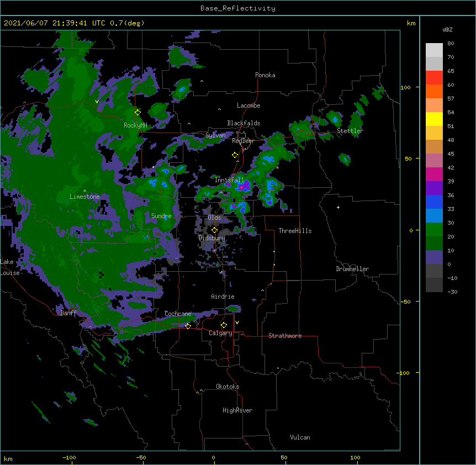Click the light blue legend swatch between 33 and 30
The image size is (476, 465).
434,216
